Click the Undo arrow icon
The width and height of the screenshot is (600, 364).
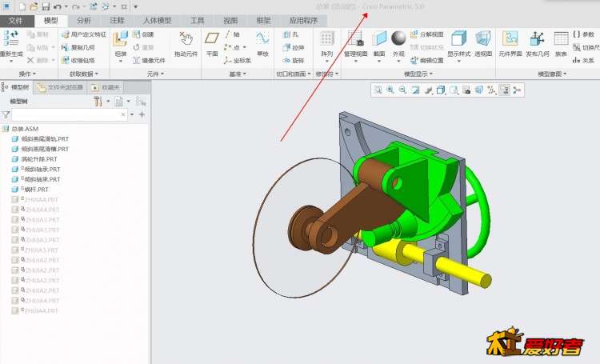click(x=58, y=6)
